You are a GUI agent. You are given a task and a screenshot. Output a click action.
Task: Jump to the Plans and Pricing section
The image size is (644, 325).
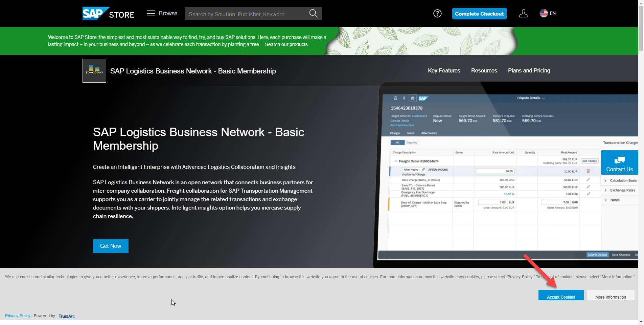coord(529,70)
